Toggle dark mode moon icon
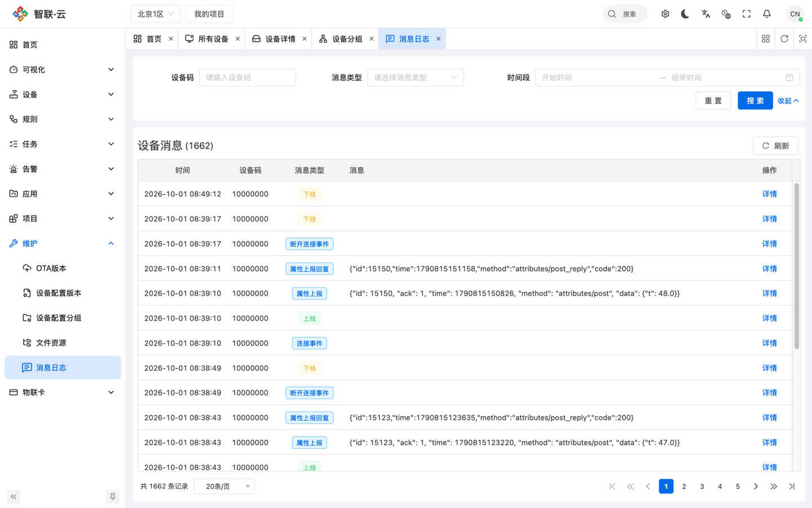Screen dimensions: 812x508 [x=685, y=14]
